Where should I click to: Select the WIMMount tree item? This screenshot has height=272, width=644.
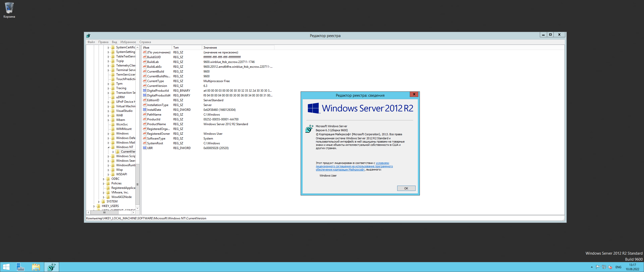pos(124,129)
